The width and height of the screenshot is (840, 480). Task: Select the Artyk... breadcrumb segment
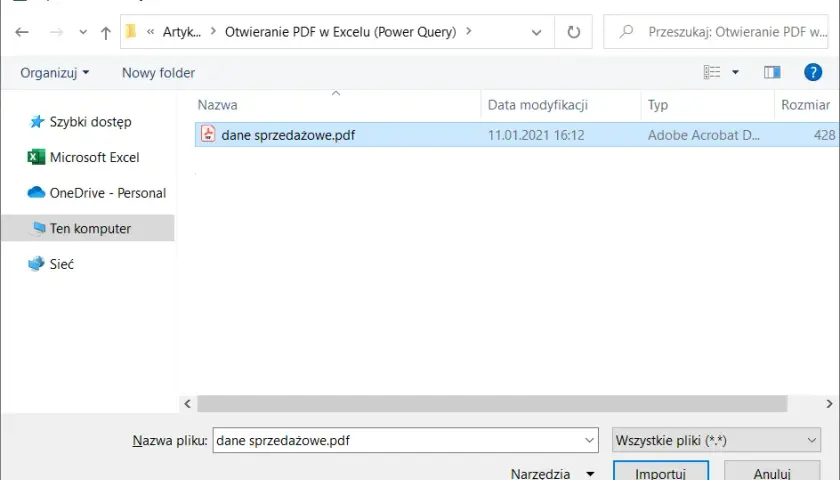[x=182, y=32]
